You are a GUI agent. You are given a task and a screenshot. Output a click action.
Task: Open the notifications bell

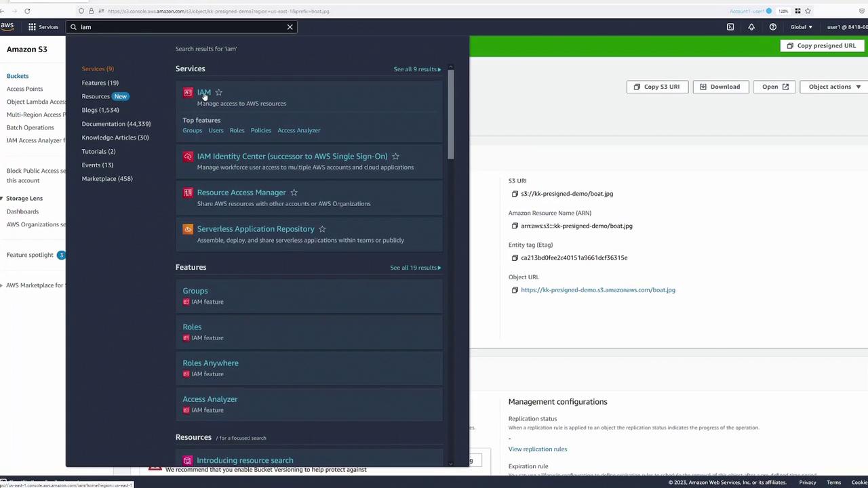(x=751, y=27)
